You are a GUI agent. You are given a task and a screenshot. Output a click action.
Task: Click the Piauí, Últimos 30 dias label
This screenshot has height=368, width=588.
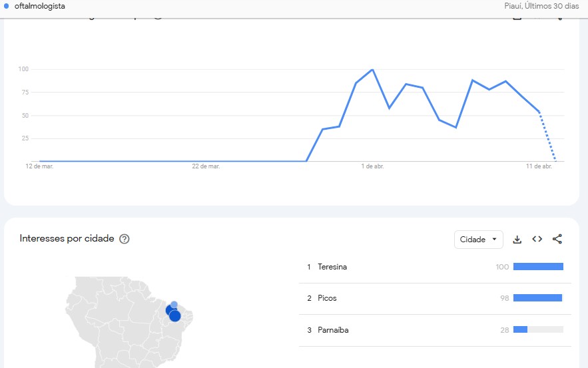(x=541, y=6)
